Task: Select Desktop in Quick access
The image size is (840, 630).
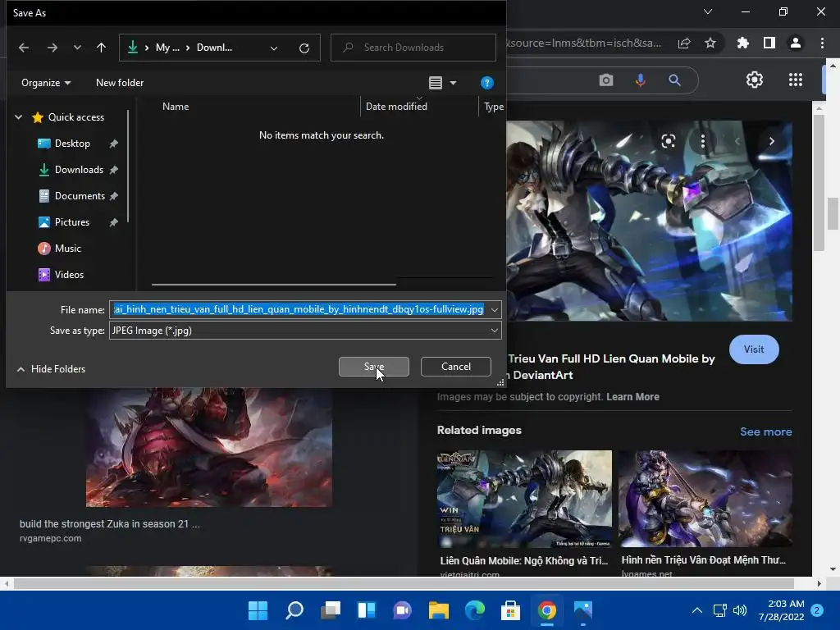Action: click(72, 144)
